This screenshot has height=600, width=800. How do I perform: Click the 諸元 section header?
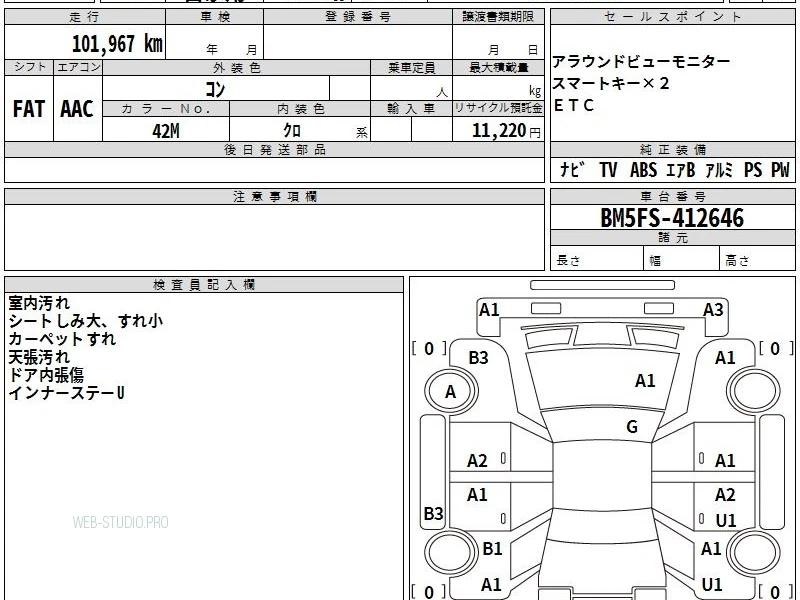[672, 238]
